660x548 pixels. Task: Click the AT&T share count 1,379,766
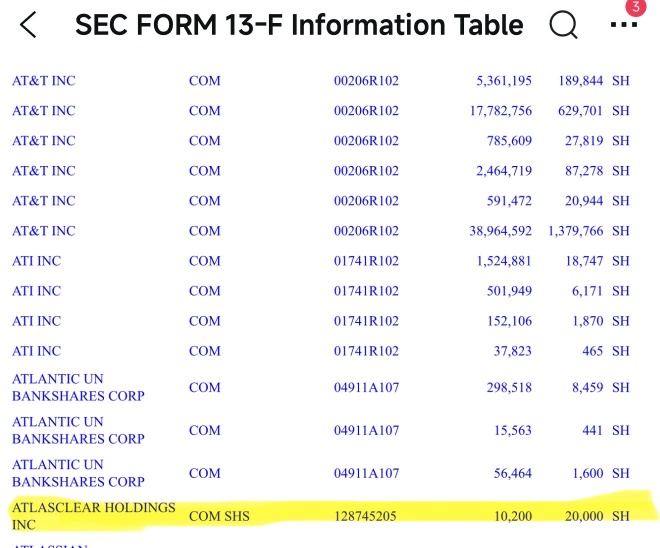pyautogui.click(x=575, y=231)
